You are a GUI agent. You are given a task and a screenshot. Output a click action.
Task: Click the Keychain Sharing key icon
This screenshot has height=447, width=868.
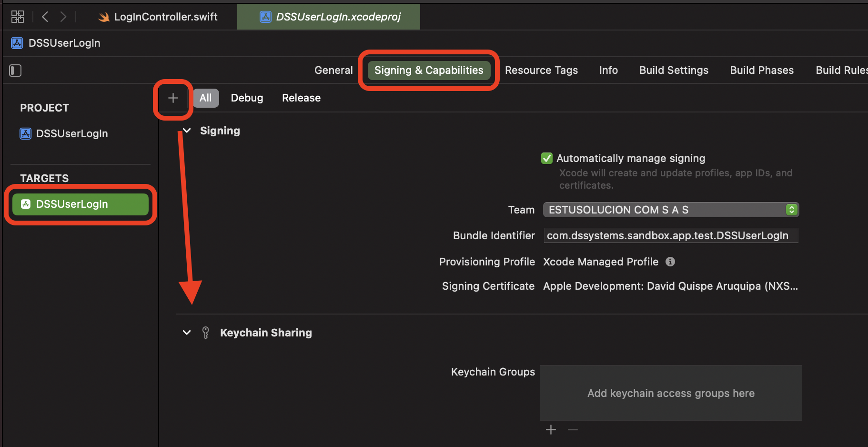205,333
